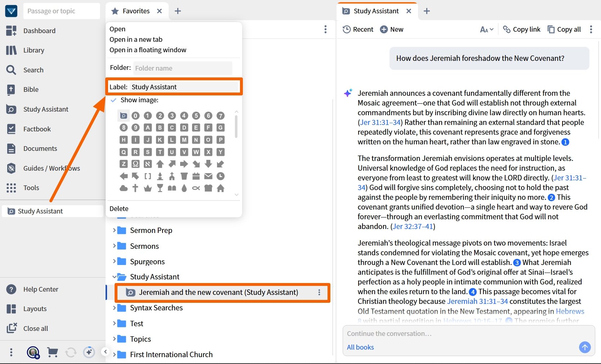Collapse the Study Assistant folder
The height and width of the screenshot is (364, 601).
point(114,277)
